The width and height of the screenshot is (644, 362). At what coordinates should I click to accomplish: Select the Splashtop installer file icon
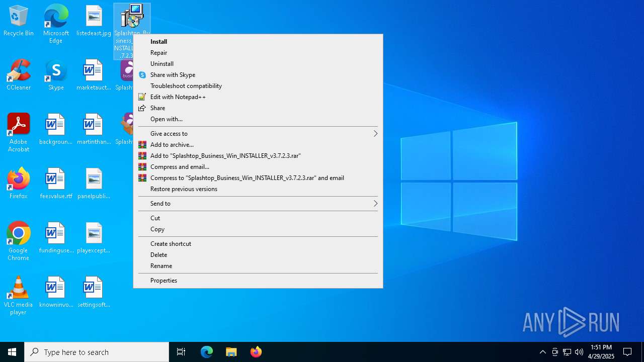132,17
